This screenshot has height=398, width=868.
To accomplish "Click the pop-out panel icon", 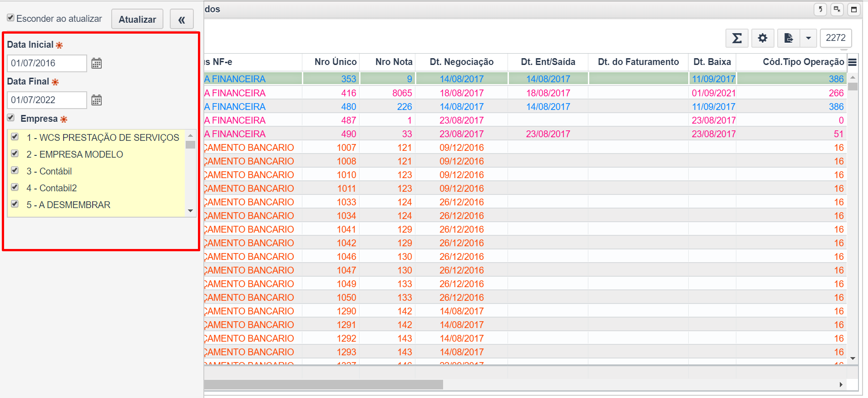I will tap(837, 9).
